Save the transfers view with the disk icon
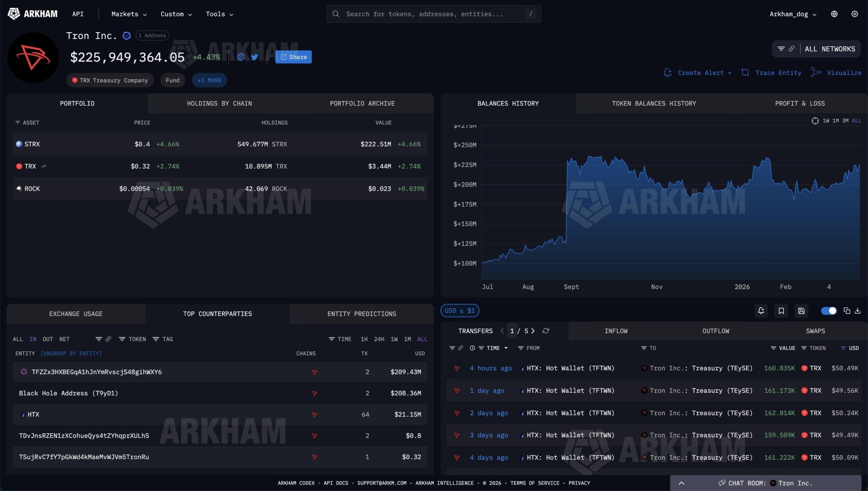 (801, 311)
